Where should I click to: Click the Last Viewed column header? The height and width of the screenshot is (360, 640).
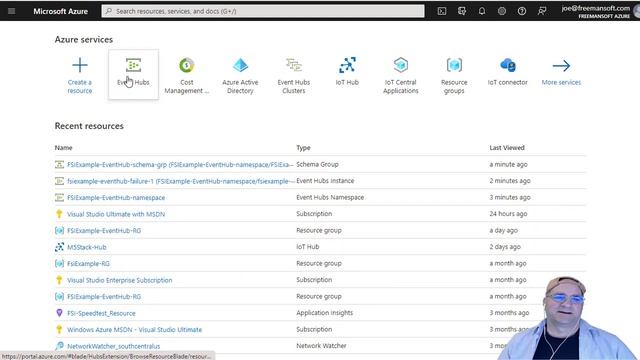click(x=507, y=148)
